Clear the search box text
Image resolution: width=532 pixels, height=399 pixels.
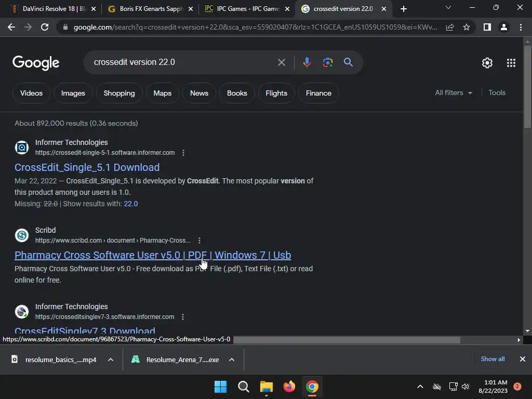(281, 62)
